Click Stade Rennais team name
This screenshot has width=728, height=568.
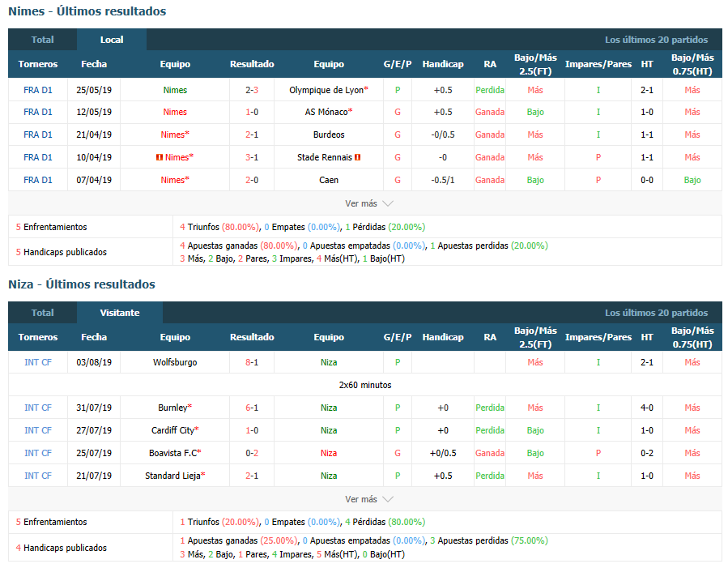point(325,157)
